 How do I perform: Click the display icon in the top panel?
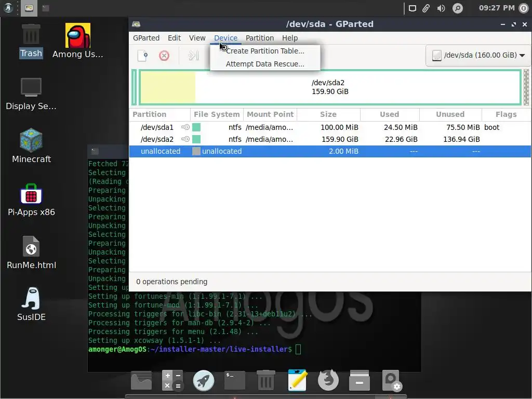coord(412,8)
